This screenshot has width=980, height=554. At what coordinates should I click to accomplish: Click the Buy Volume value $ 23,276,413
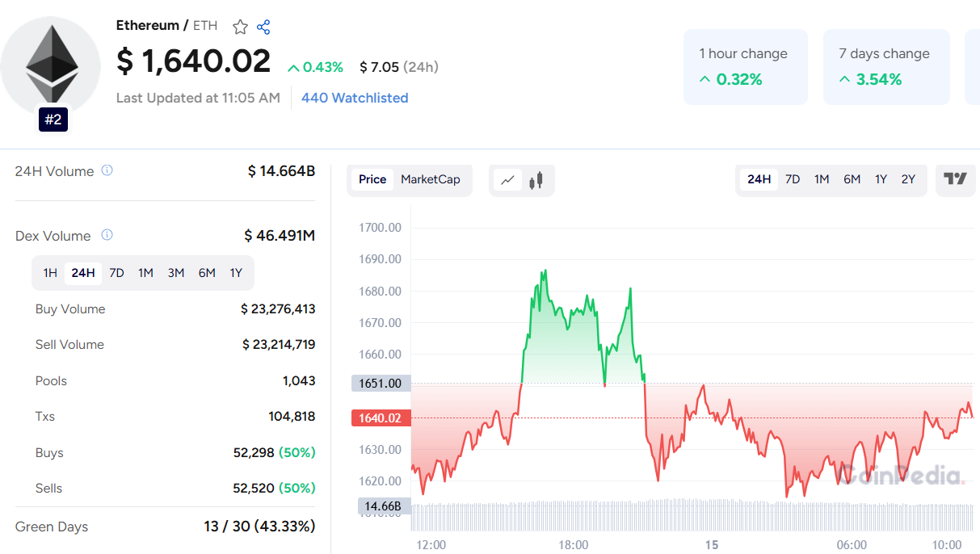tap(278, 308)
